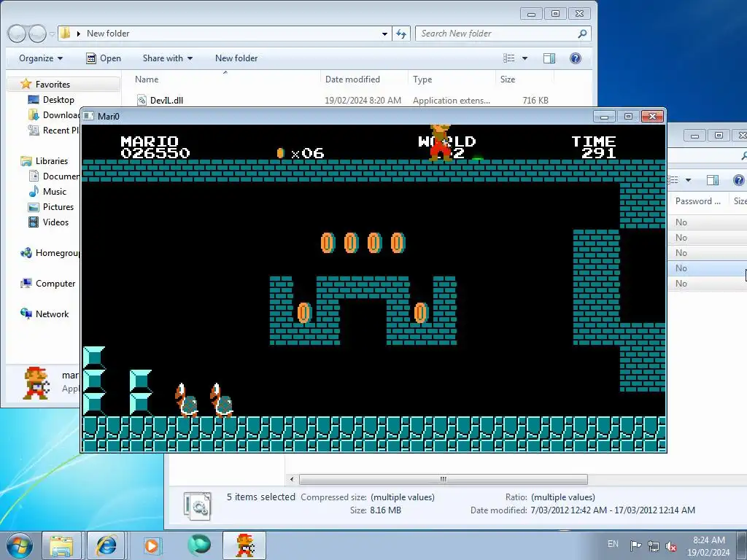
Task: Sort files by Date modified column
Action: pyautogui.click(x=352, y=79)
